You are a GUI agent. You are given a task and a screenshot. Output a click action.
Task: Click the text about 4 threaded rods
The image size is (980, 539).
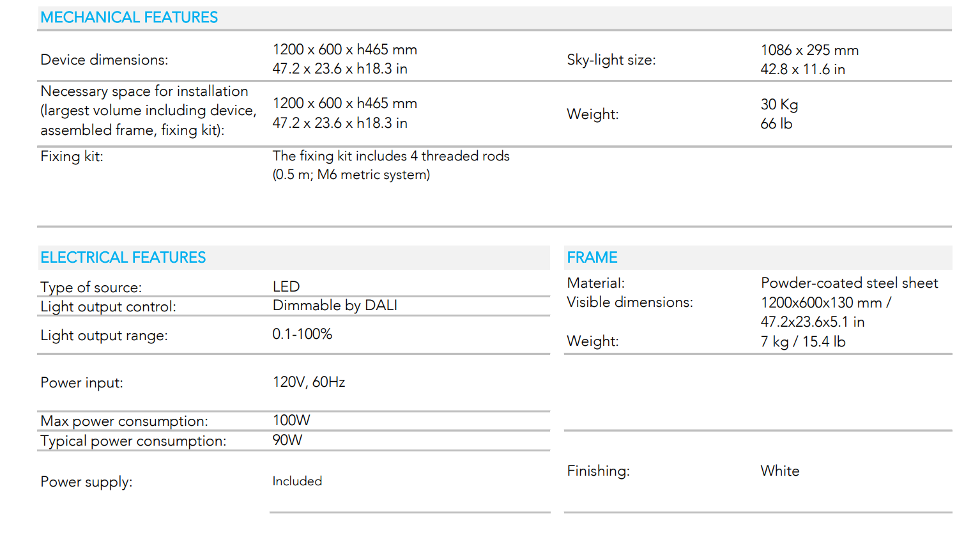click(391, 156)
